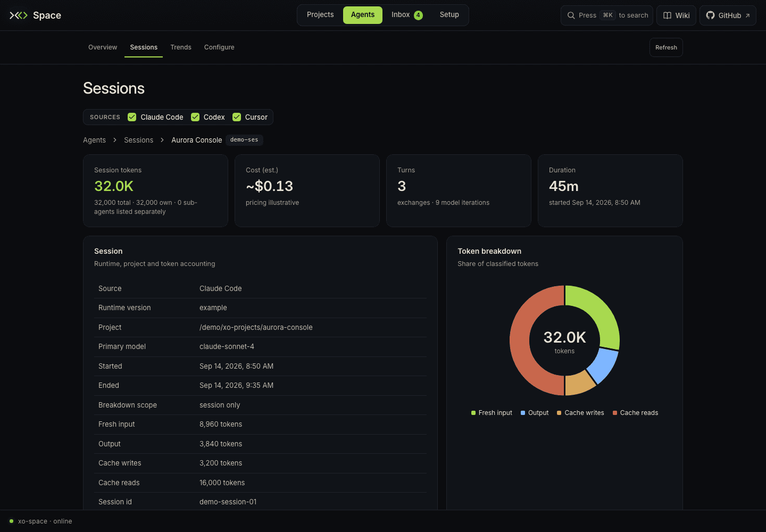The height and width of the screenshot is (532, 766).
Task: Click the demo-session-01 session id
Action: pyautogui.click(x=228, y=502)
